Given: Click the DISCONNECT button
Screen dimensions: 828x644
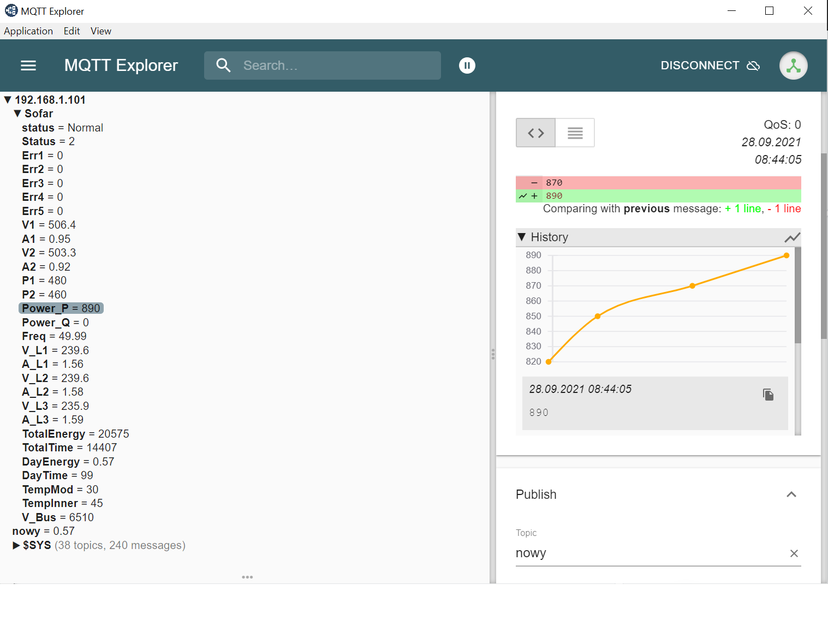Looking at the screenshot, I should 710,65.
